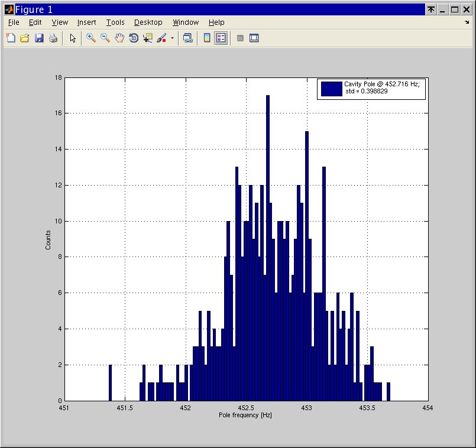This screenshot has height=448, width=476.
Task: Expand the brush color dropdown arrow
Action: [172, 38]
